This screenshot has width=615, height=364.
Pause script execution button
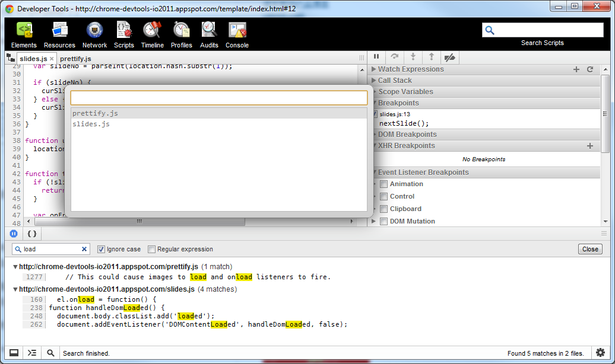376,57
